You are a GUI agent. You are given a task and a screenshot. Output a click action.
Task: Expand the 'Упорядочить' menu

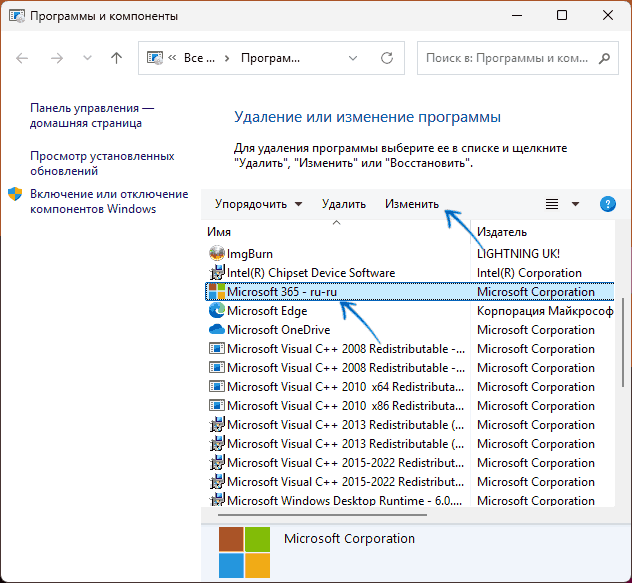tap(258, 204)
